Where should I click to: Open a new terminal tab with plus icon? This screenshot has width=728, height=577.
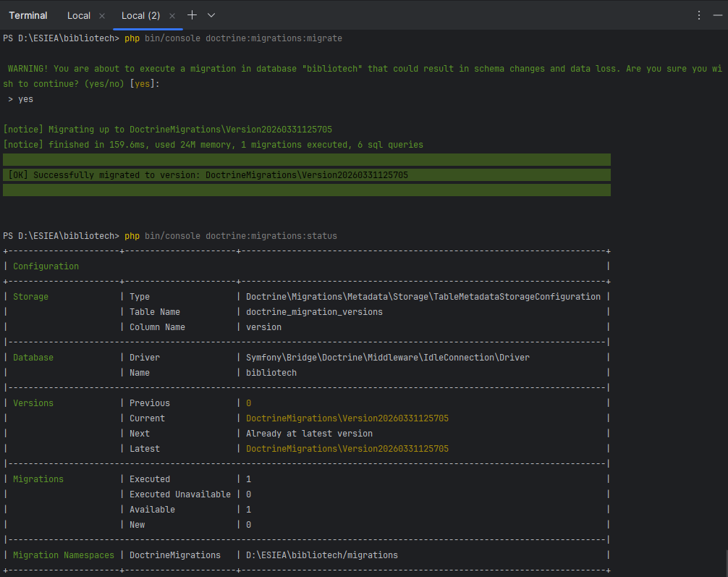(192, 15)
